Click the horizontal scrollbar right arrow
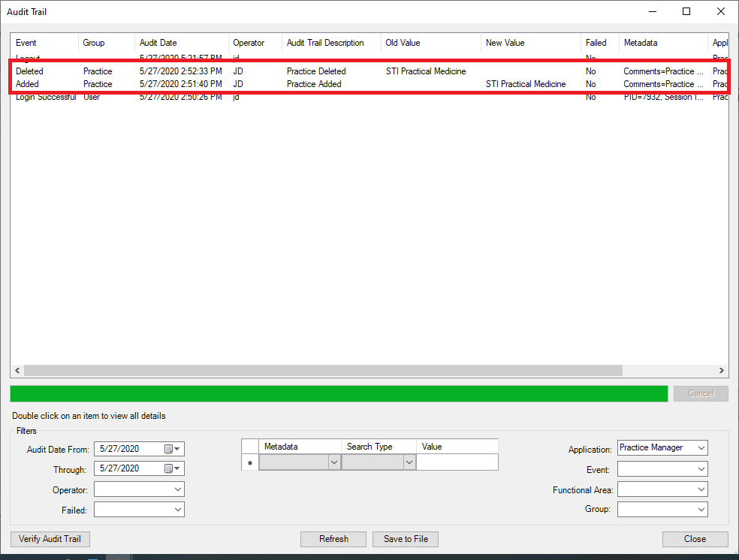 click(721, 371)
